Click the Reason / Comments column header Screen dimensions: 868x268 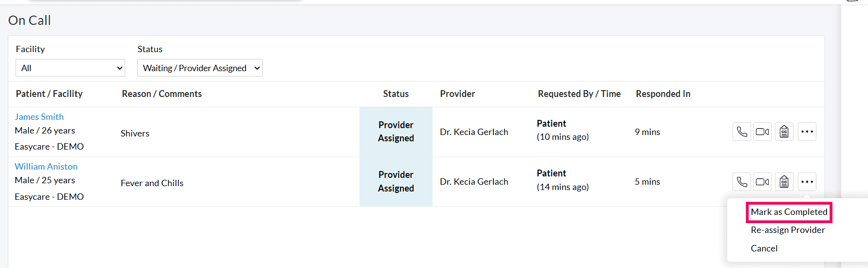(x=162, y=94)
